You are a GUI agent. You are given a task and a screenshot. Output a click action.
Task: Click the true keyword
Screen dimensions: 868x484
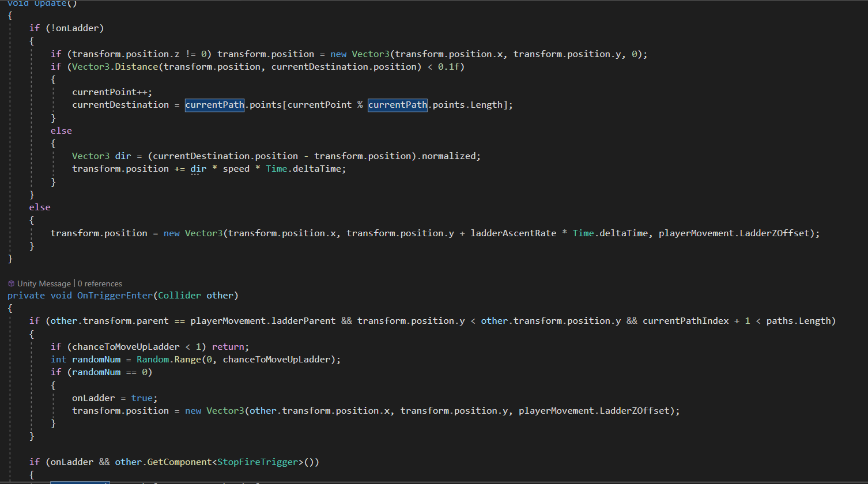pyautogui.click(x=142, y=398)
